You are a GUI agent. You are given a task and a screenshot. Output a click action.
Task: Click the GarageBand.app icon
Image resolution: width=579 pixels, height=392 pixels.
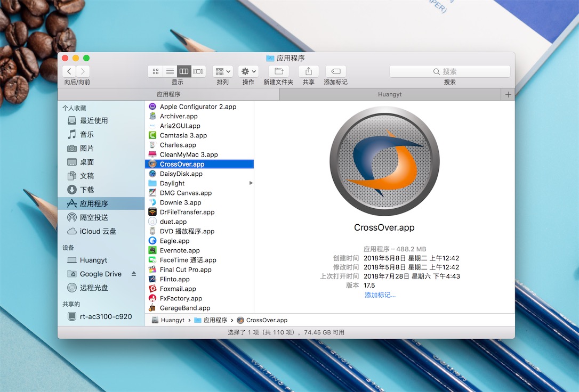tap(152, 308)
